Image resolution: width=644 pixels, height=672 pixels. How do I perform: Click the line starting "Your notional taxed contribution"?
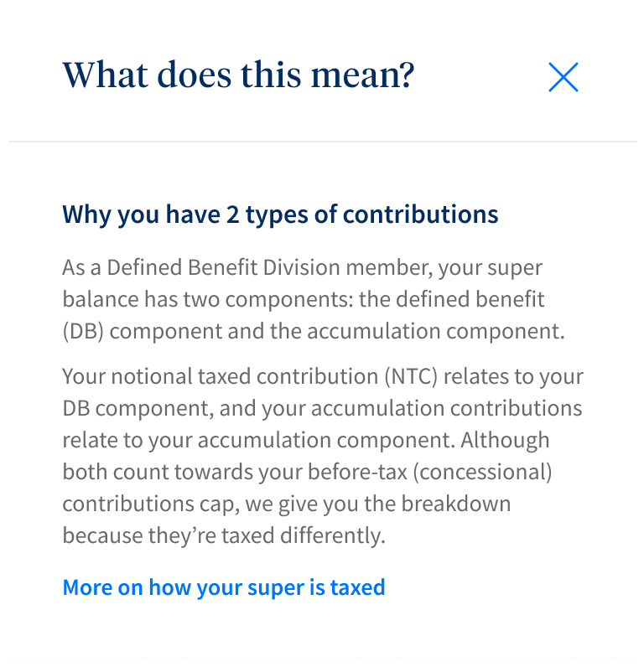click(x=323, y=376)
